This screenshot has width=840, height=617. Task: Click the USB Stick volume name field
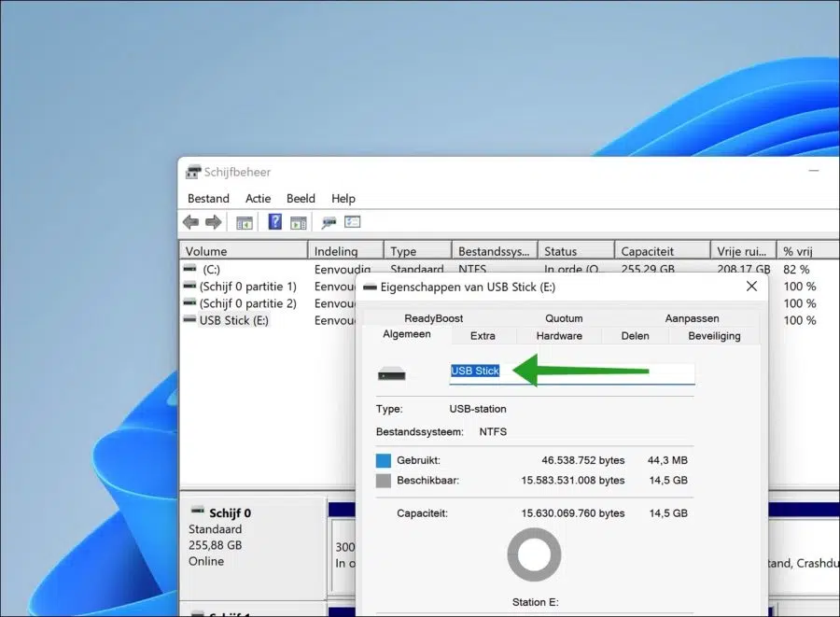point(572,372)
